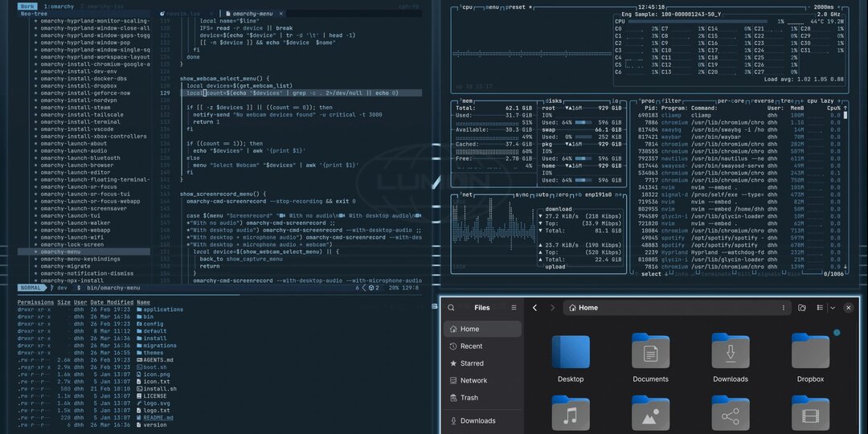This screenshot has height=434, width=868.
Task: Toggle per-core in btop proc box
Action: [x=731, y=101]
